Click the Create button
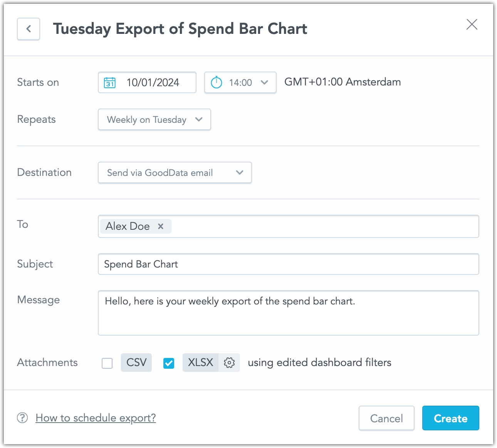Screen dimensions: 497x448 tap(450, 418)
